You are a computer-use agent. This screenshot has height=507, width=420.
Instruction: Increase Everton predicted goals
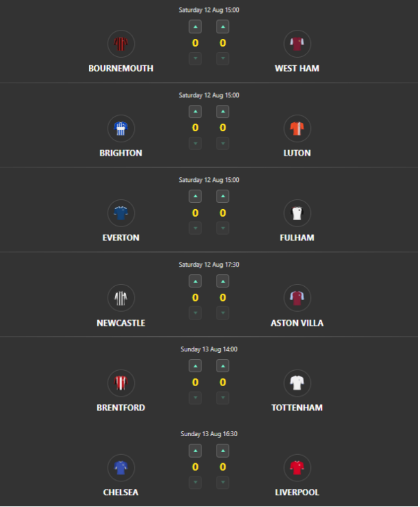pos(195,197)
